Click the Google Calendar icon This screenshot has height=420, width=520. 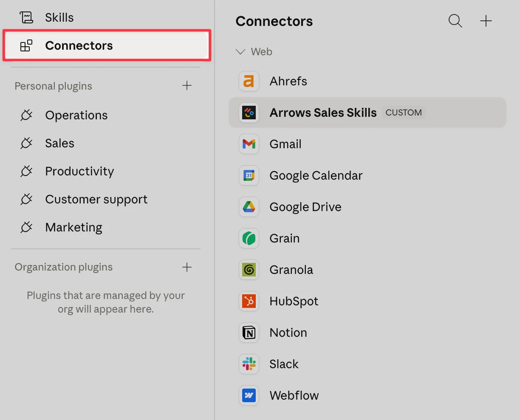[249, 175]
